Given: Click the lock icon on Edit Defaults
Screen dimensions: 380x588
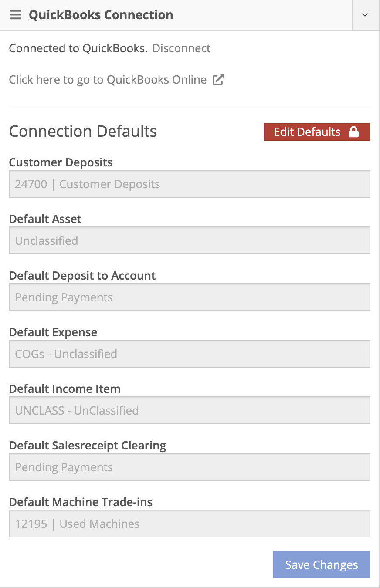Looking at the screenshot, I should tap(354, 132).
